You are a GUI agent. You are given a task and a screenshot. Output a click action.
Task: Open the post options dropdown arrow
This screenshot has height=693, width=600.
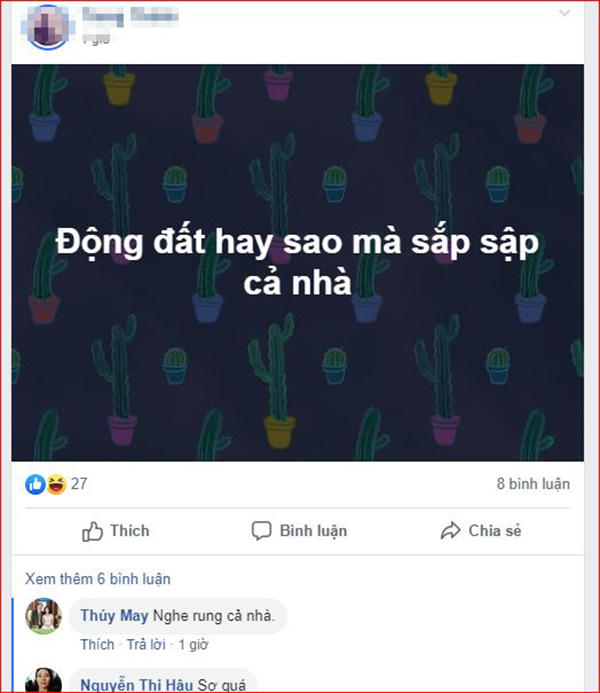[x=565, y=14]
